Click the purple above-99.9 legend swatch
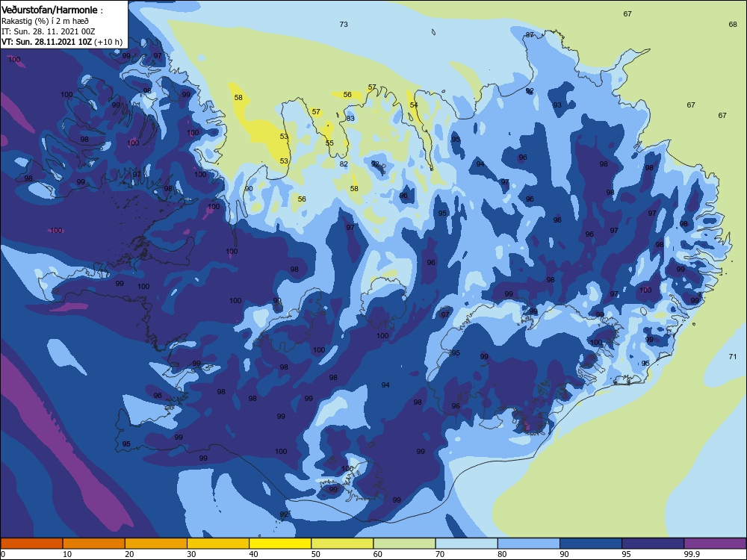 715,544
